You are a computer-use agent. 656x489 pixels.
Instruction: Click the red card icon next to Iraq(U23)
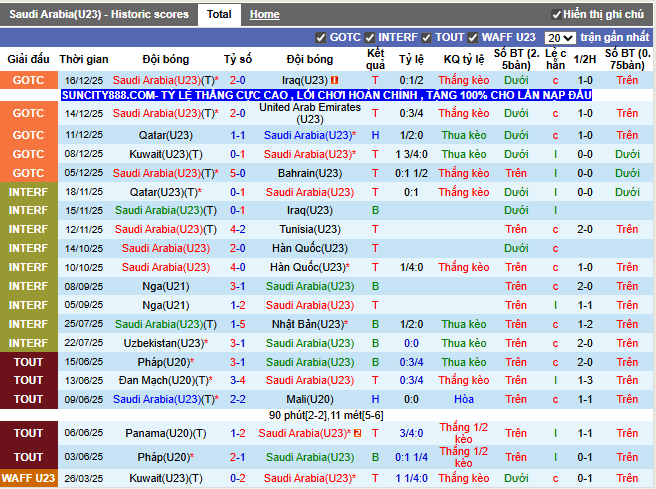tap(335, 80)
